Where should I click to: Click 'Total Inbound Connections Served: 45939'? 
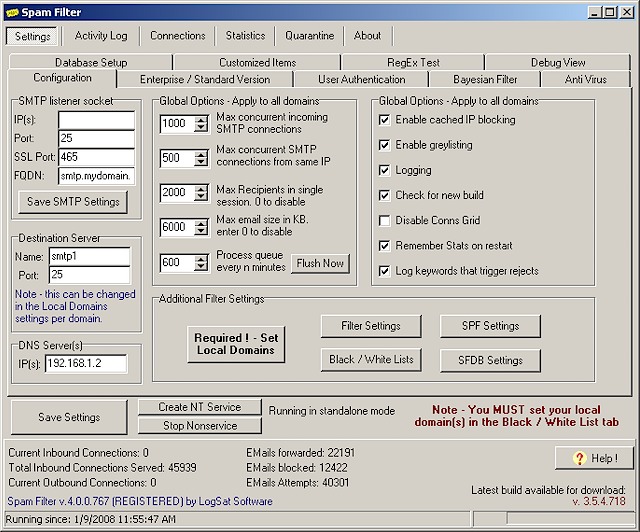(x=102, y=467)
